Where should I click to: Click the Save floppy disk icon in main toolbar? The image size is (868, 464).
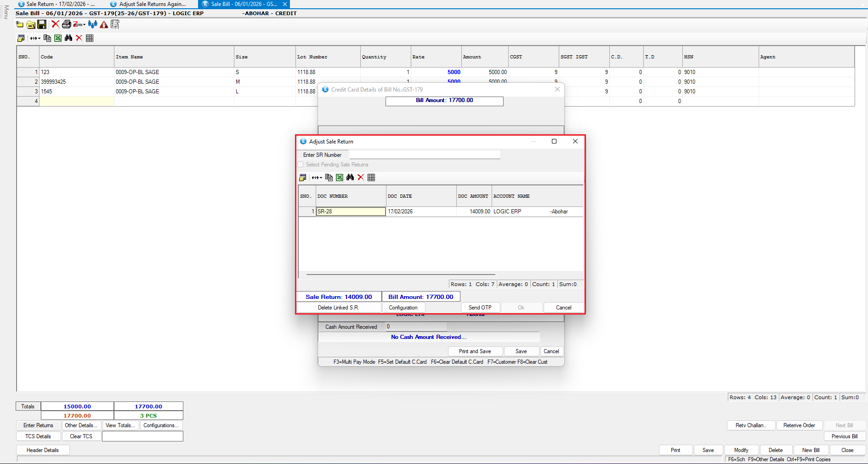point(42,24)
